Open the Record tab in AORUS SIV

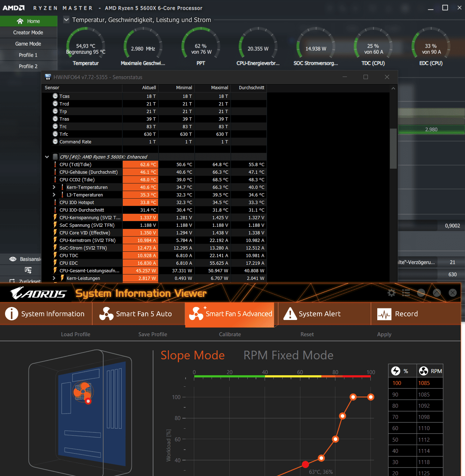(416, 314)
